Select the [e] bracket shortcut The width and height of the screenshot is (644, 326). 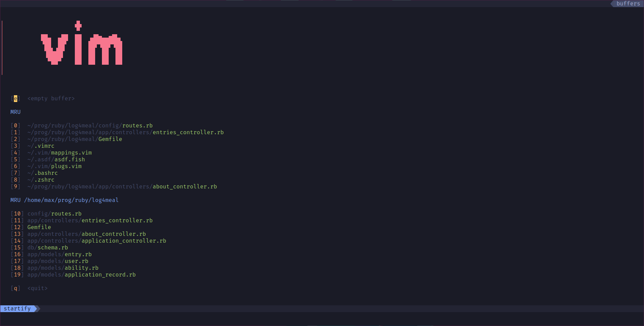tap(16, 99)
